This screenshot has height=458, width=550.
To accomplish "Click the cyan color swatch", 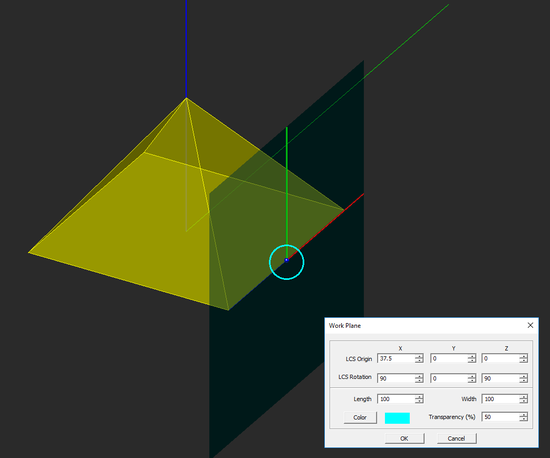I will click(x=397, y=418).
